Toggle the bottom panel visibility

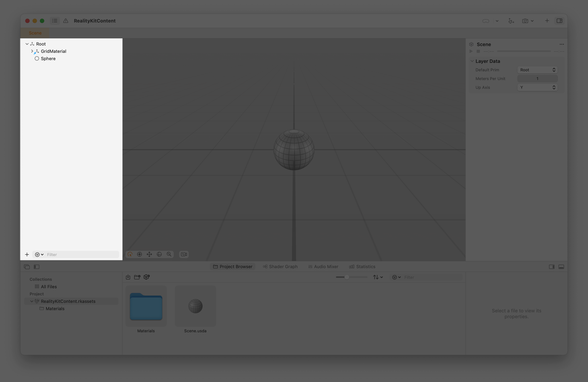[x=561, y=267]
